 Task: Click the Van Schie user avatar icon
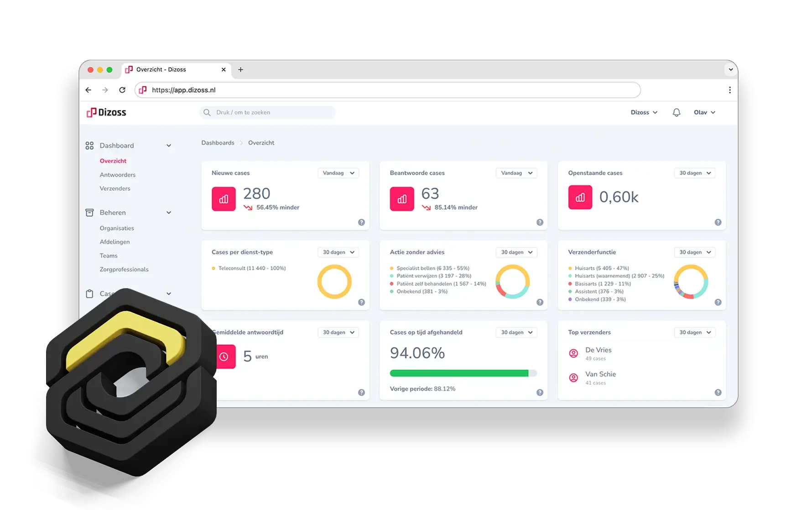click(573, 378)
